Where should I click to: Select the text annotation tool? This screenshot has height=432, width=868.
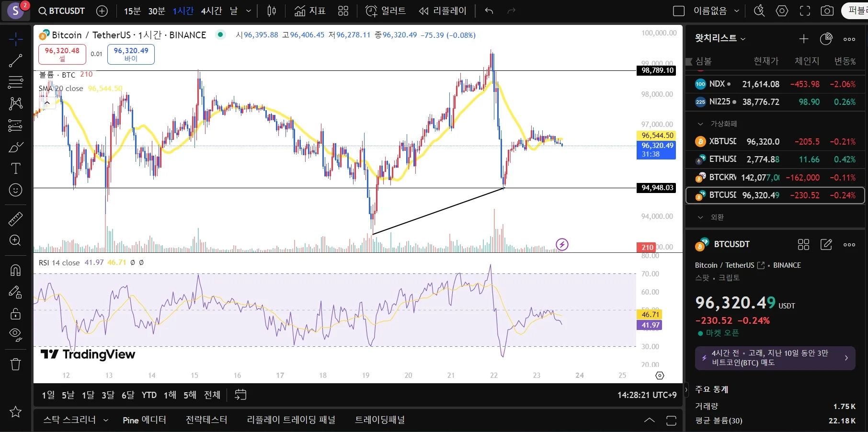tap(15, 169)
